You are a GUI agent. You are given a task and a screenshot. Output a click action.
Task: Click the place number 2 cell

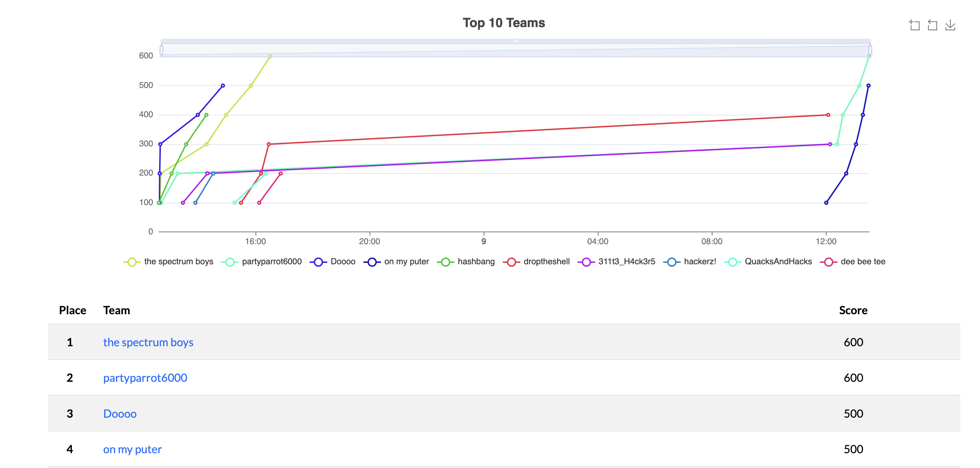click(70, 378)
